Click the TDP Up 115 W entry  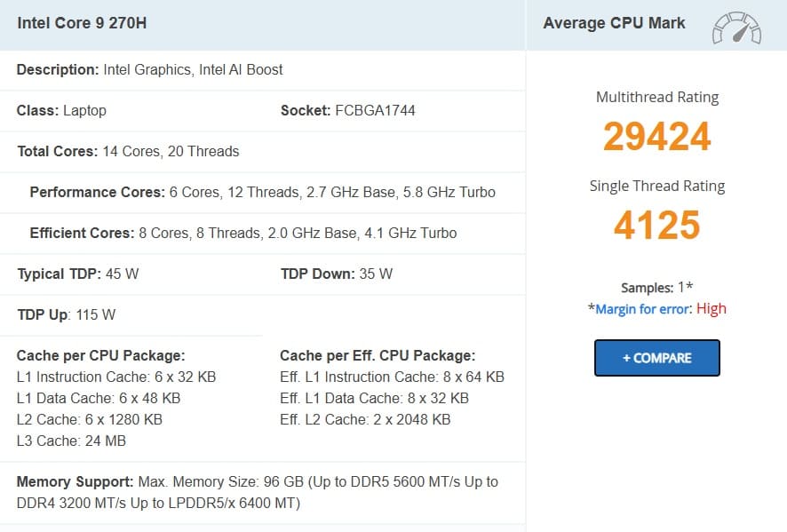tap(67, 314)
